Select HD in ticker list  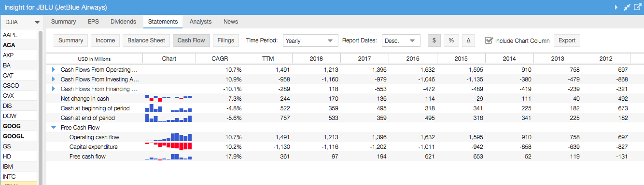tap(19, 157)
